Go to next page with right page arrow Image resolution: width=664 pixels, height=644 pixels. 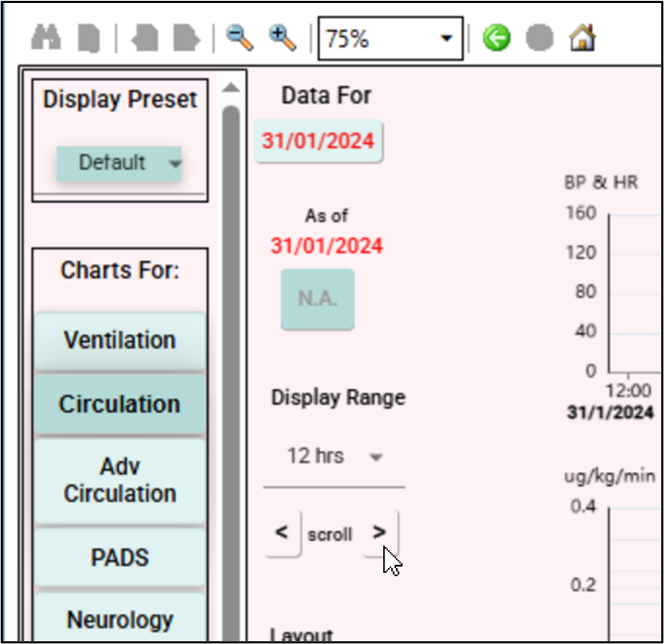click(x=186, y=38)
